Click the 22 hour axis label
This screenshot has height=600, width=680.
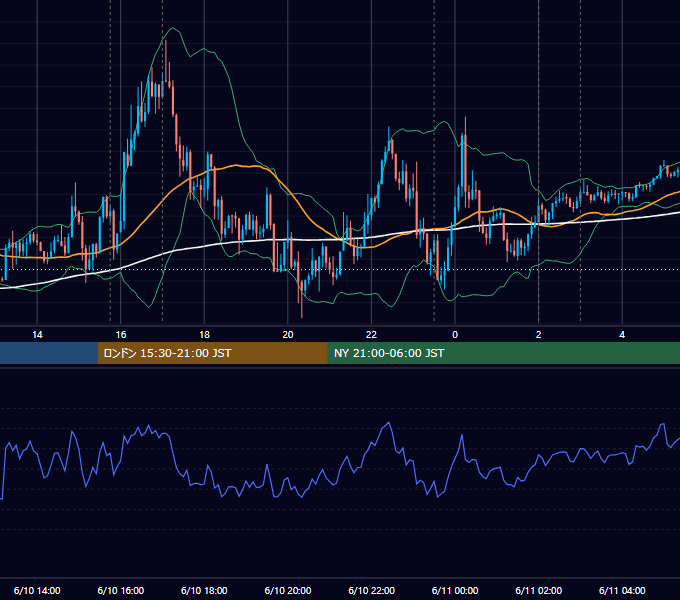(x=371, y=335)
